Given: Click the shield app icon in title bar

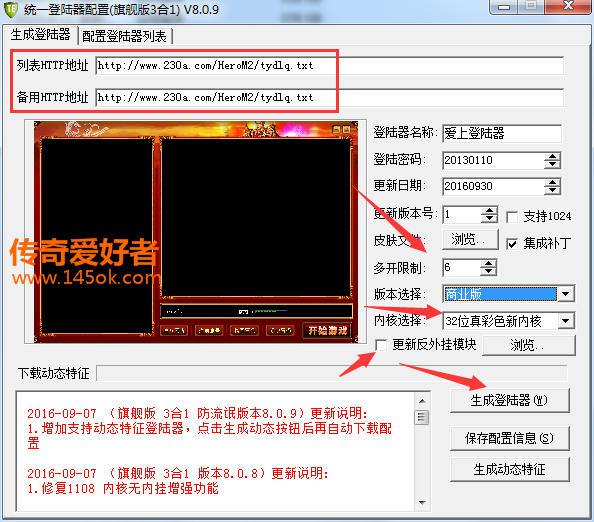Looking at the screenshot, I should (11, 9).
